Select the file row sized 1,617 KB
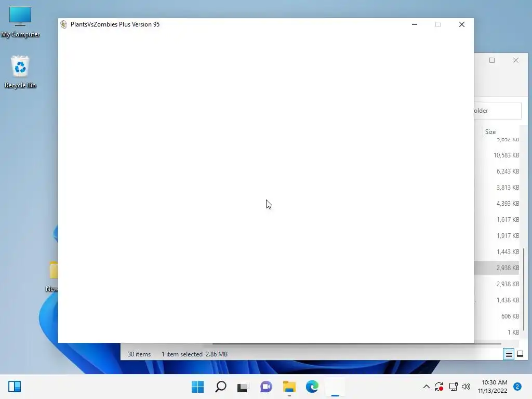Screen dimensions: 532x399 (x=497, y=220)
